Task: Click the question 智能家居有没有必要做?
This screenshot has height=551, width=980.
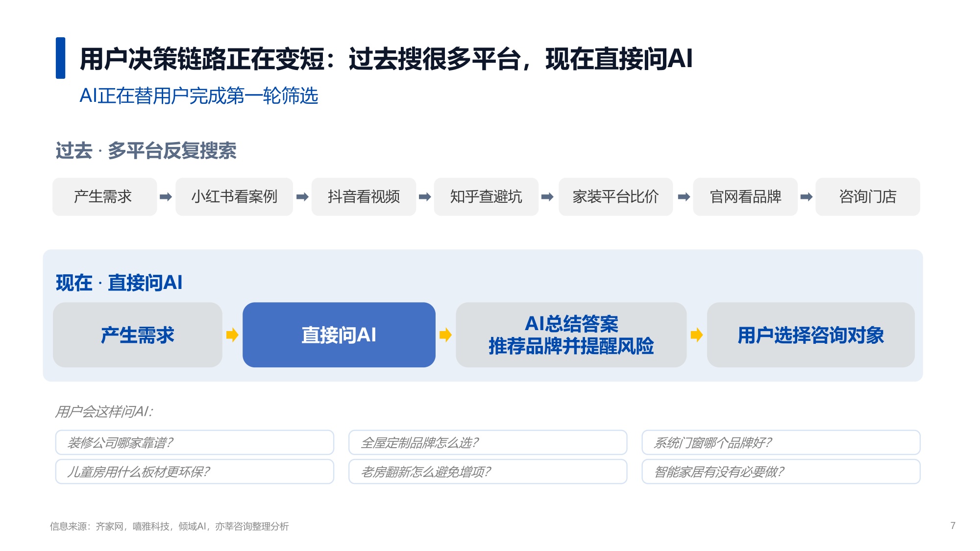Action: [x=781, y=472]
